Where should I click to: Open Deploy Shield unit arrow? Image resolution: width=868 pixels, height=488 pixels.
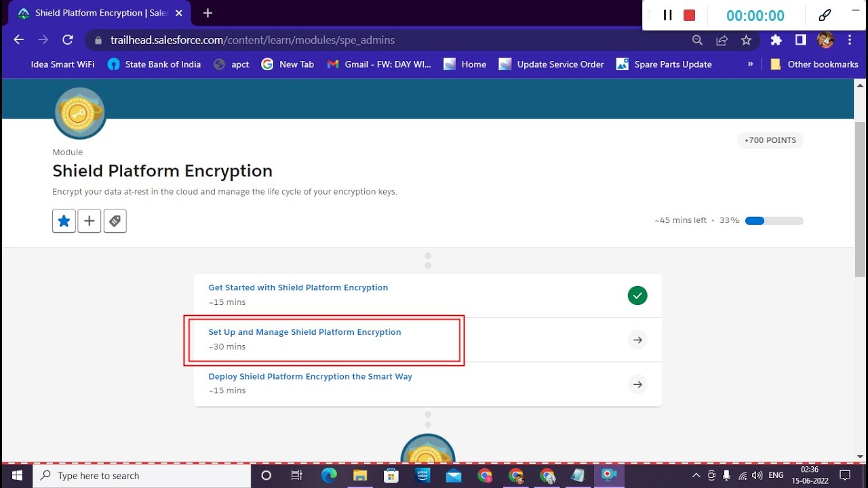click(x=637, y=384)
